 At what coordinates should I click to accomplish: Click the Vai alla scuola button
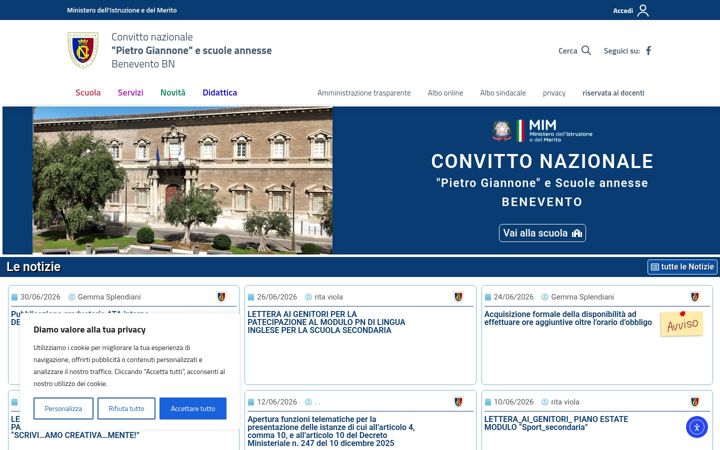click(x=542, y=233)
